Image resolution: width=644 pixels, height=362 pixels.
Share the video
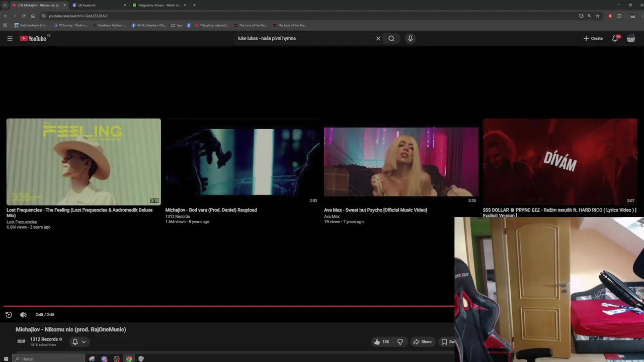click(423, 342)
